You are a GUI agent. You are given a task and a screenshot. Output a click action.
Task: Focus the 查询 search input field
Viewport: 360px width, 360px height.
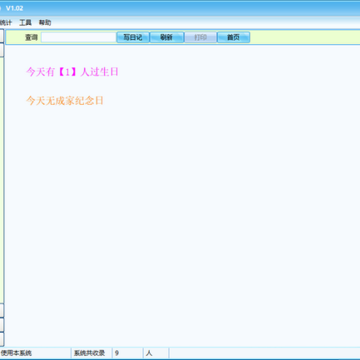point(79,37)
